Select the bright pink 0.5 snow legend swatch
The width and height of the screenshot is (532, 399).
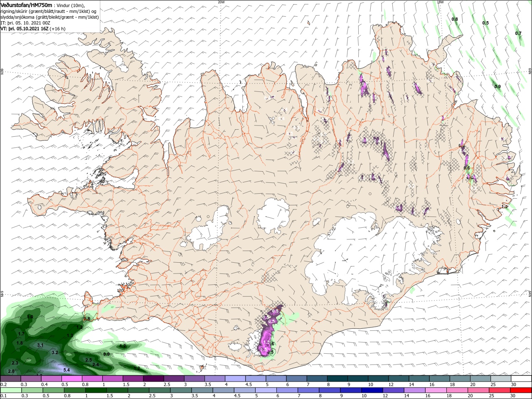tap(71, 379)
